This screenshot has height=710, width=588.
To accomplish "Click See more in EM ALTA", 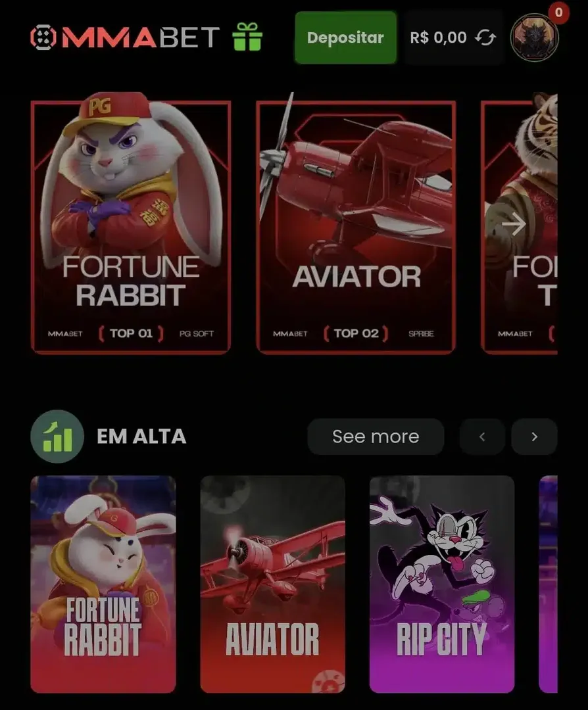I will tap(376, 437).
